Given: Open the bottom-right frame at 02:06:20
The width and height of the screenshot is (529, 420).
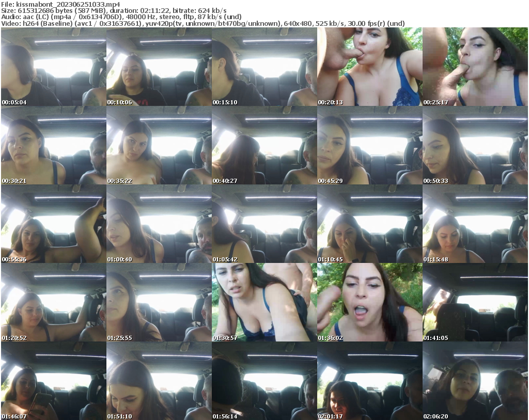Looking at the screenshot, I should click(x=476, y=382).
